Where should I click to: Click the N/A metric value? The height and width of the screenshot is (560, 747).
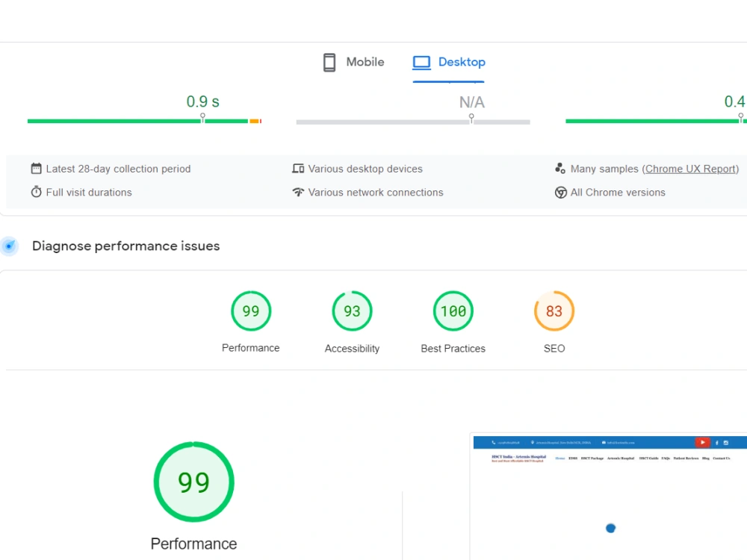pyautogui.click(x=471, y=102)
